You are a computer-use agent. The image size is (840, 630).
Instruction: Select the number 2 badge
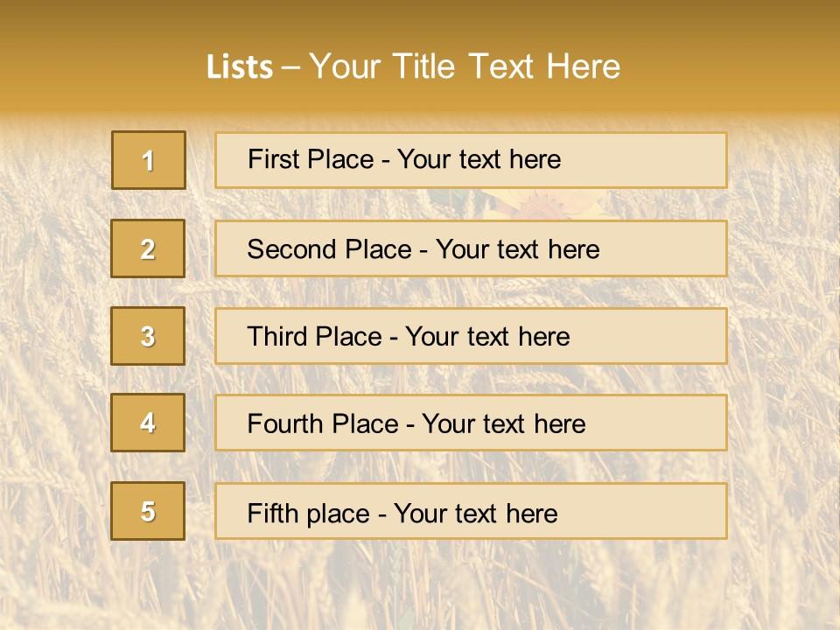148,248
